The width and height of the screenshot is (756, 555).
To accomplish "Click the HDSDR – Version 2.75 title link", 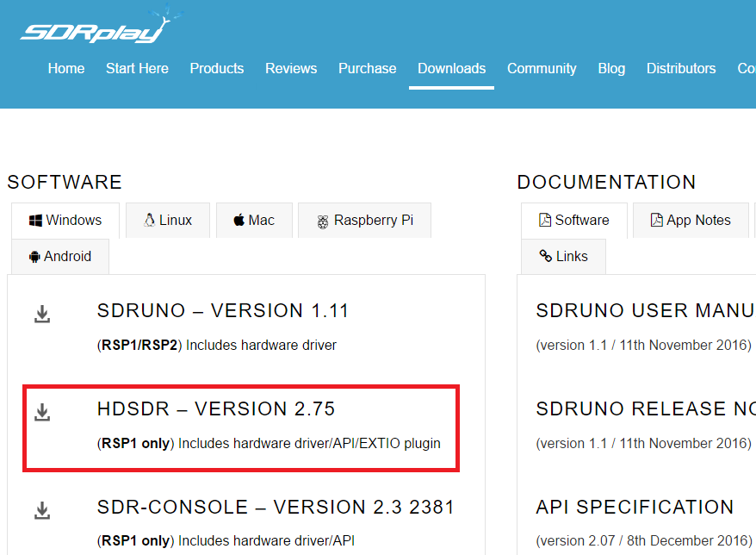I will coord(216,409).
